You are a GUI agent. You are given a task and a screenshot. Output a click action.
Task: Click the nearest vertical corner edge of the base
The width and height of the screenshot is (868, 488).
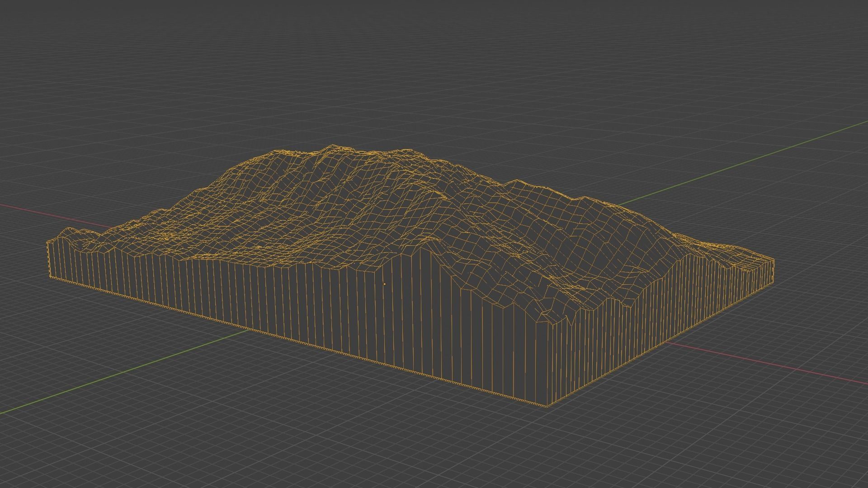tap(548, 361)
